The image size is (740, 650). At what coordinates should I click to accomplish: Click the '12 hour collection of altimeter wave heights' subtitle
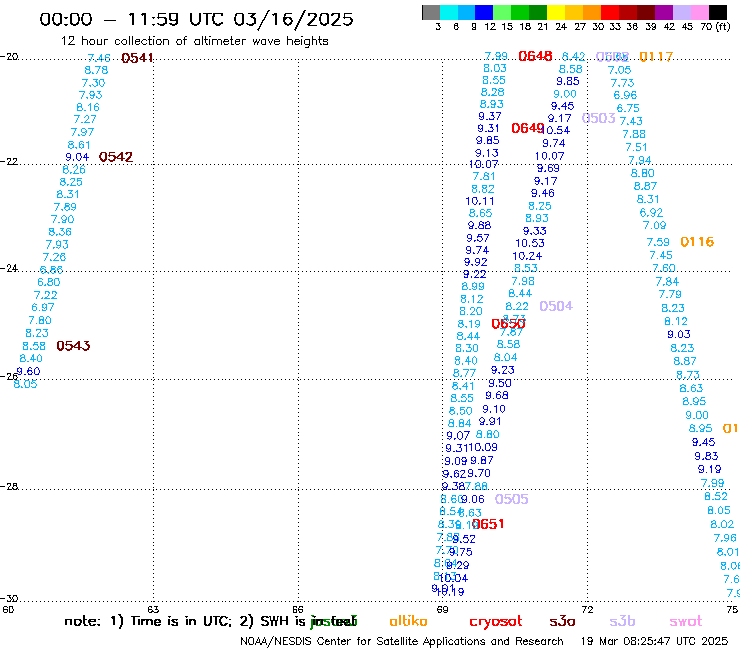click(194, 41)
